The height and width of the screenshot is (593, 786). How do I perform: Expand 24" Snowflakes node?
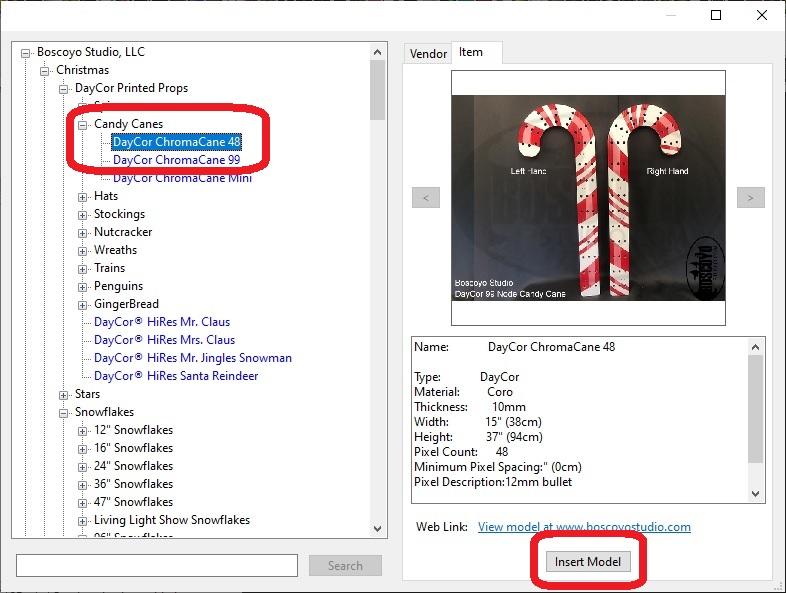(x=82, y=467)
